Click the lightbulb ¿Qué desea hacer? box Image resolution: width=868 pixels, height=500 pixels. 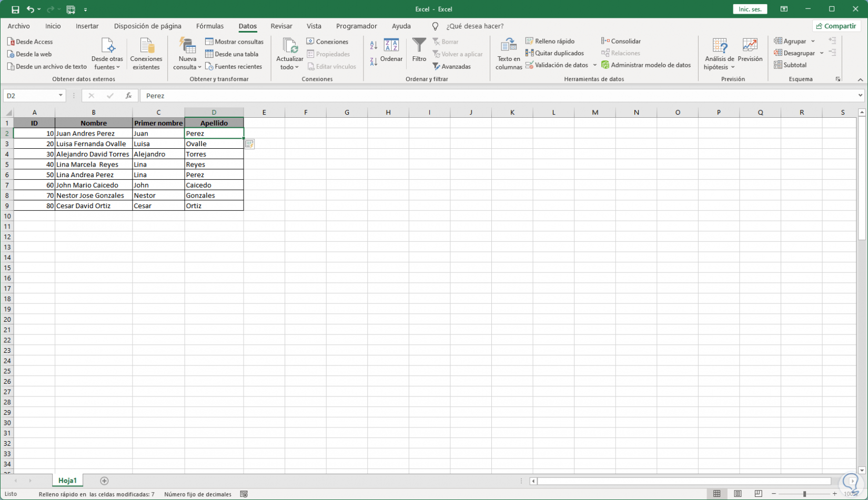coord(468,26)
